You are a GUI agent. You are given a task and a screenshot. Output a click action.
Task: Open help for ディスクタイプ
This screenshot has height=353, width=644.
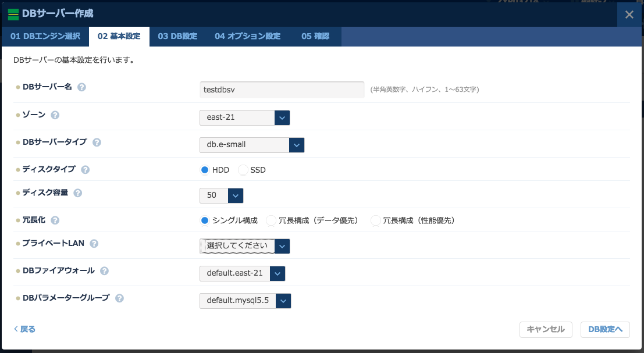click(85, 170)
